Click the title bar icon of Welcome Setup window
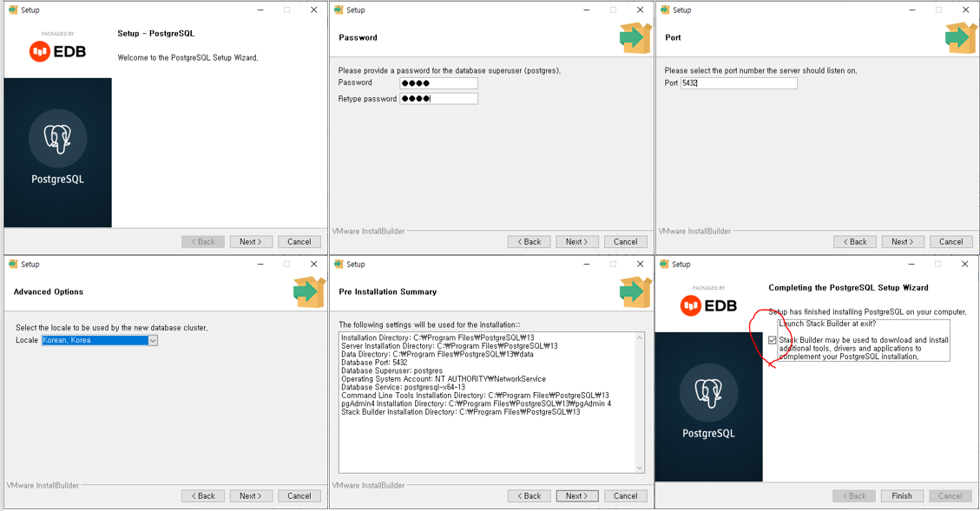The image size is (980, 511). coord(13,10)
